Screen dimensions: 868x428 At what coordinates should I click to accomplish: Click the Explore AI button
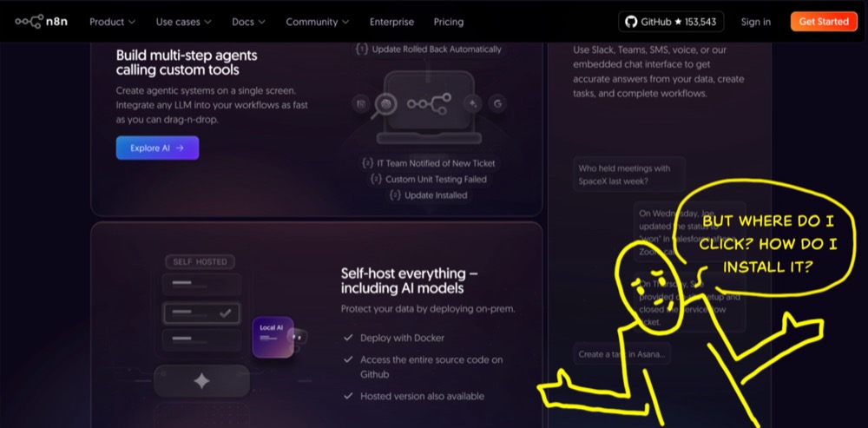(x=157, y=148)
